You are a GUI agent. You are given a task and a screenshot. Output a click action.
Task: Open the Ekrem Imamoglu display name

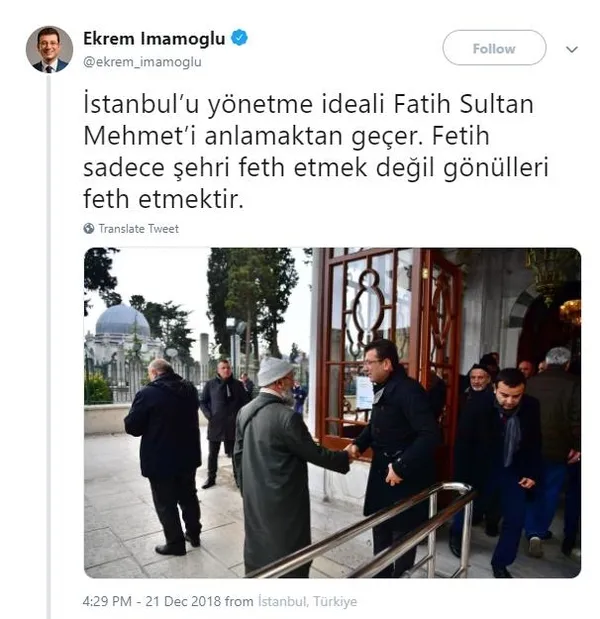tap(154, 39)
